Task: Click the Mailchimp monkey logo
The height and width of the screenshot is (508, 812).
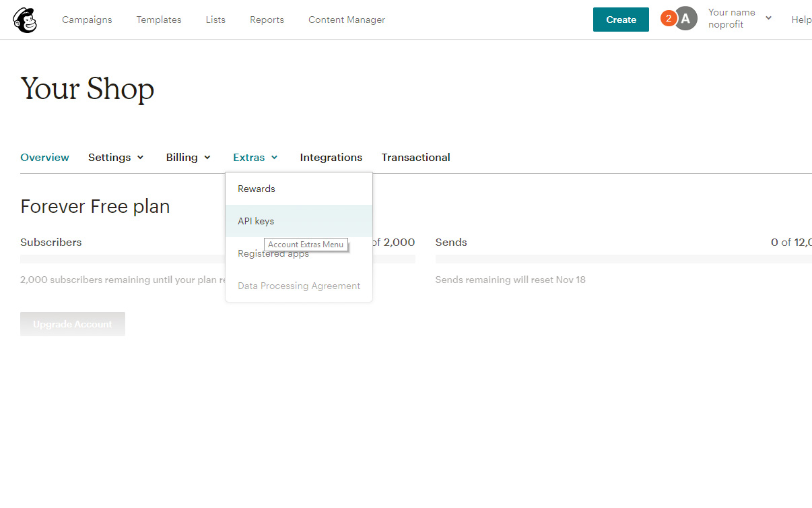Action: [x=25, y=20]
